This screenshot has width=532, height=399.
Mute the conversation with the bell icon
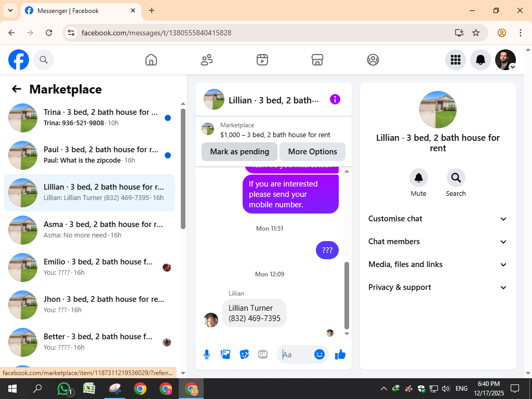click(419, 178)
